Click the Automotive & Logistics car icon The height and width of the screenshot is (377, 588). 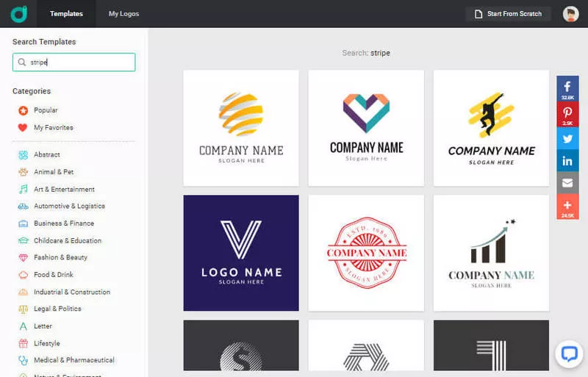tap(24, 206)
